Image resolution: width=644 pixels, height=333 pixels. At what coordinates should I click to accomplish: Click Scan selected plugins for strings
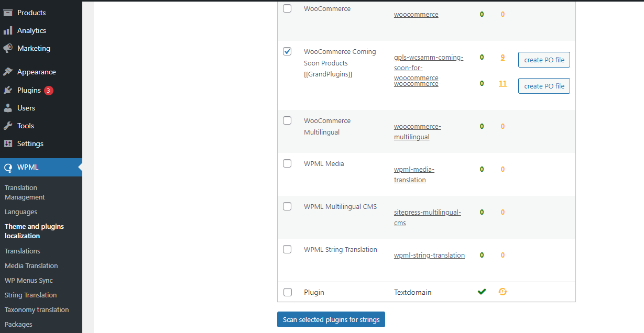click(x=331, y=319)
